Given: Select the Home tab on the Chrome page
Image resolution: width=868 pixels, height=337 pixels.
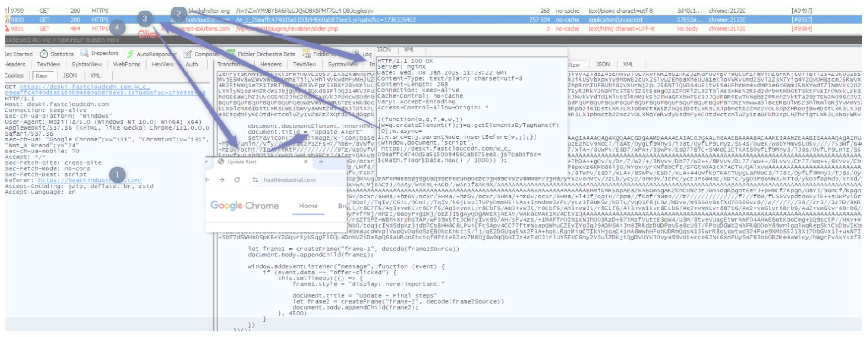Looking at the screenshot, I should (x=308, y=206).
